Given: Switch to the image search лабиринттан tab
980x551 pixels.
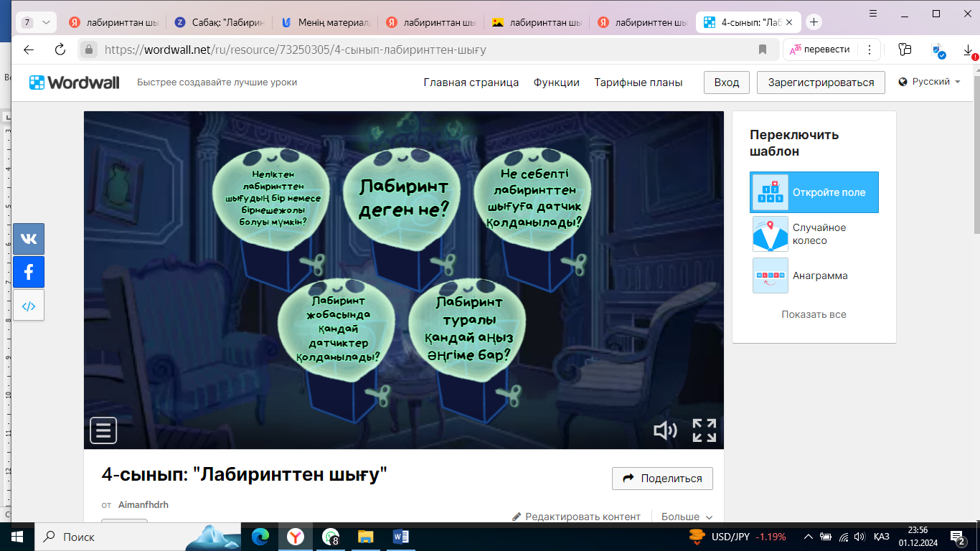Looking at the screenshot, I should (x=537, y=22).
